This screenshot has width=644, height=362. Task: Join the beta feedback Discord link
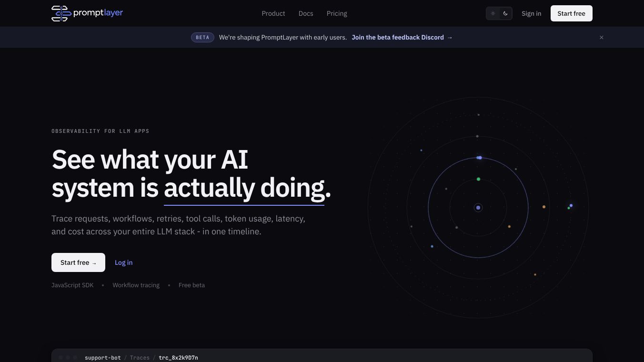click(398, 37)
